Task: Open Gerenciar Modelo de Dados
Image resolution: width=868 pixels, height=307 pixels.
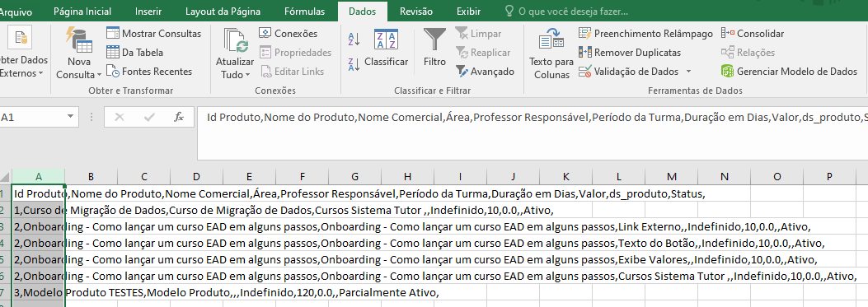Action: 790,72
